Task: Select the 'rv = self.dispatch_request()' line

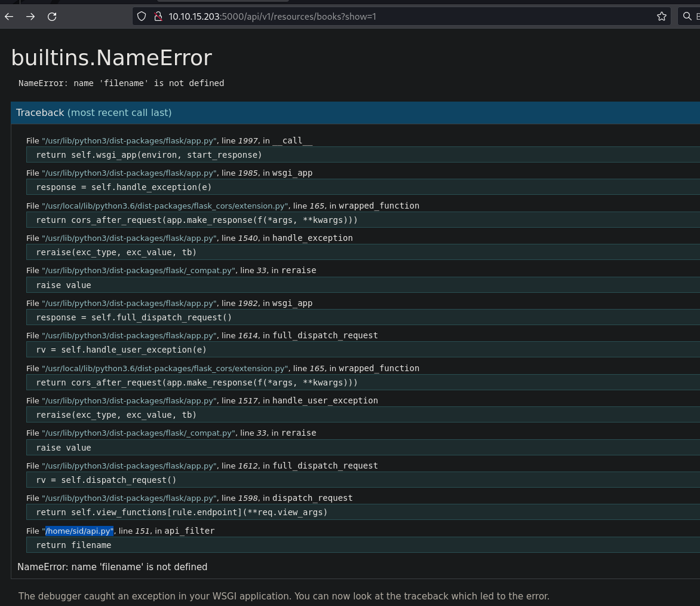Action: click(106, 480)
